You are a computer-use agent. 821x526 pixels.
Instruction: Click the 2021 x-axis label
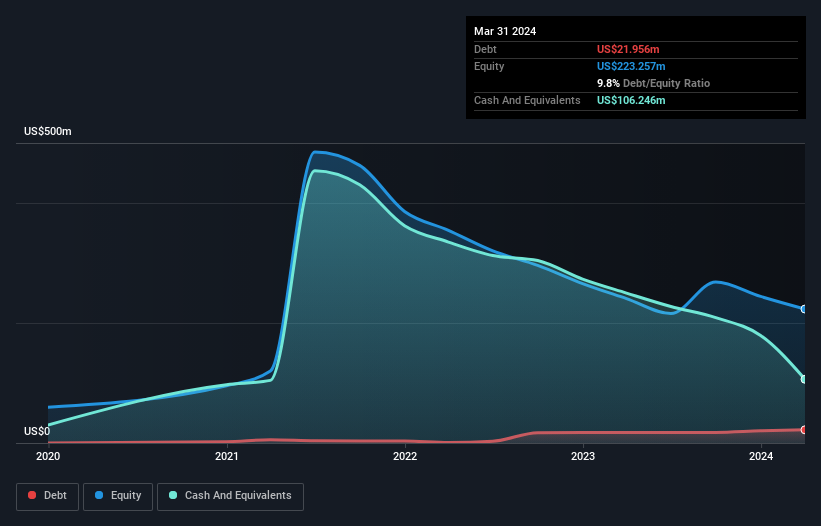click(227, 456)
